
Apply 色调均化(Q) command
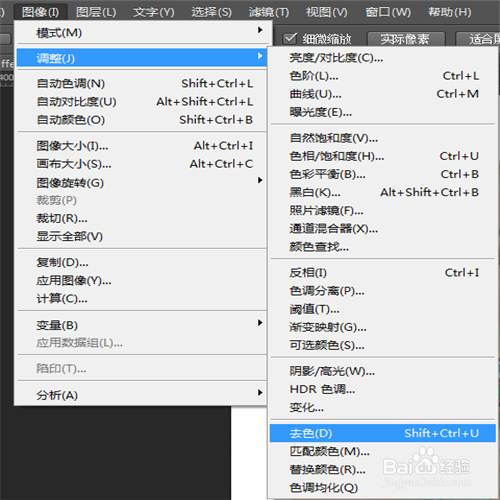pyautogui.click(x=383, y=488)
